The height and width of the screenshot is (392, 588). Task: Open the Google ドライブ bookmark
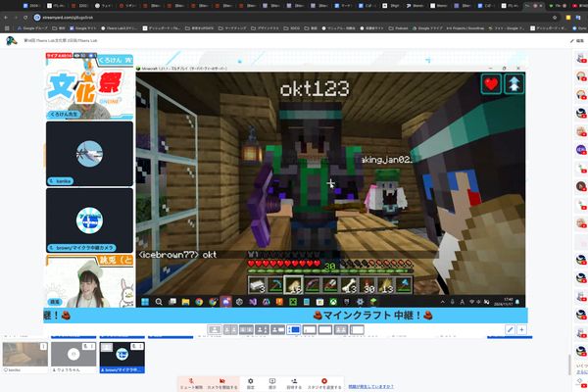point(427,28)
